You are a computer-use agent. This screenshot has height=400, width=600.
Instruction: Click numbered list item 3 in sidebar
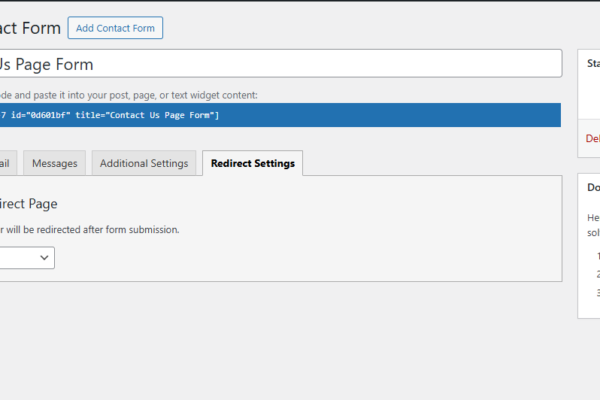597,293
